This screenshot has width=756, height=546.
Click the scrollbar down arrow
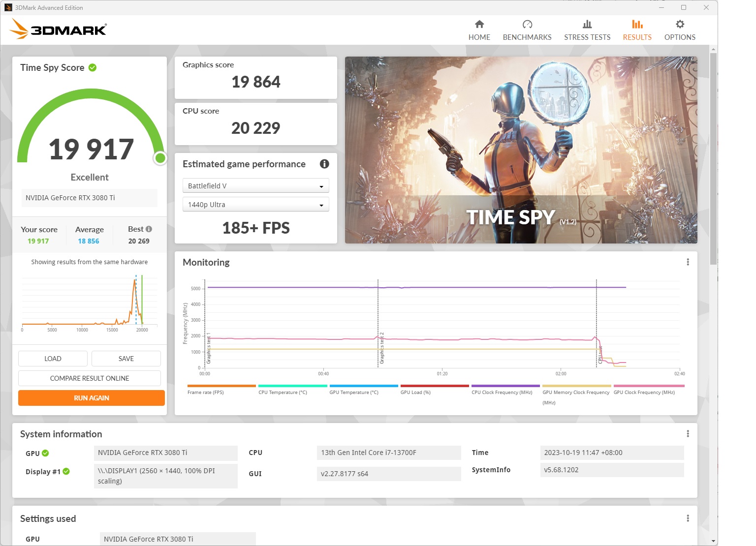[713, 541]
